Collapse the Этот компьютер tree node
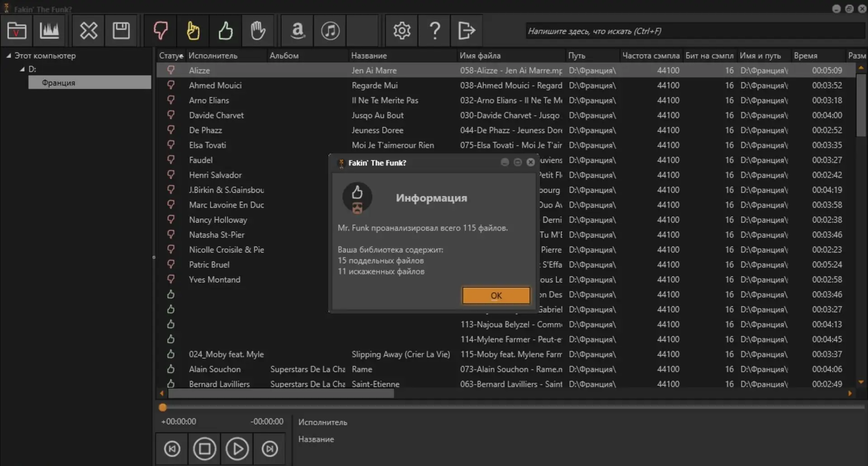 (x=9, y=55)
